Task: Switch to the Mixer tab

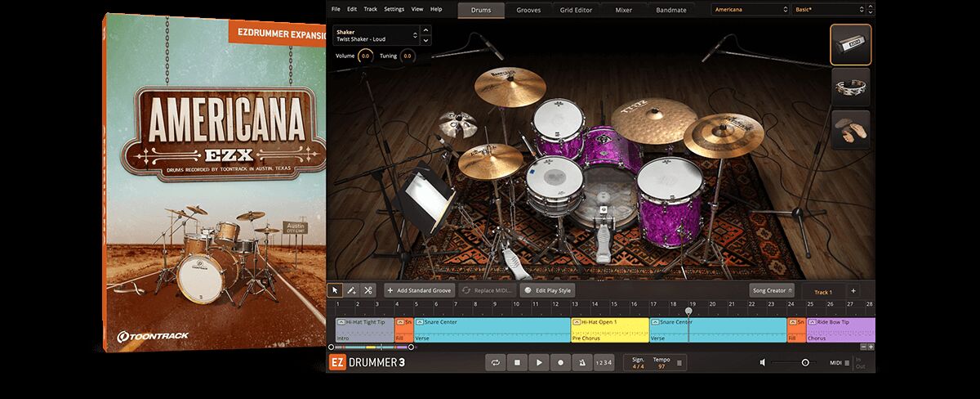Action: [623, 10]
